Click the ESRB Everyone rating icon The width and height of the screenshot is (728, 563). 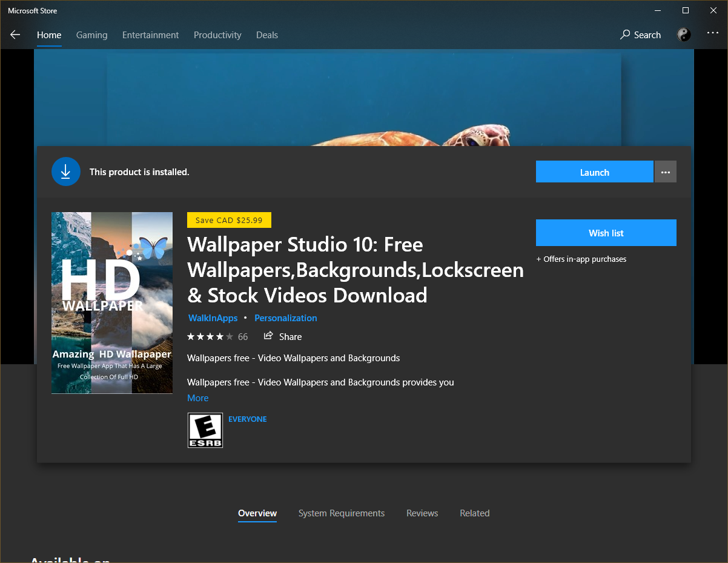click(x=205, y=430)
